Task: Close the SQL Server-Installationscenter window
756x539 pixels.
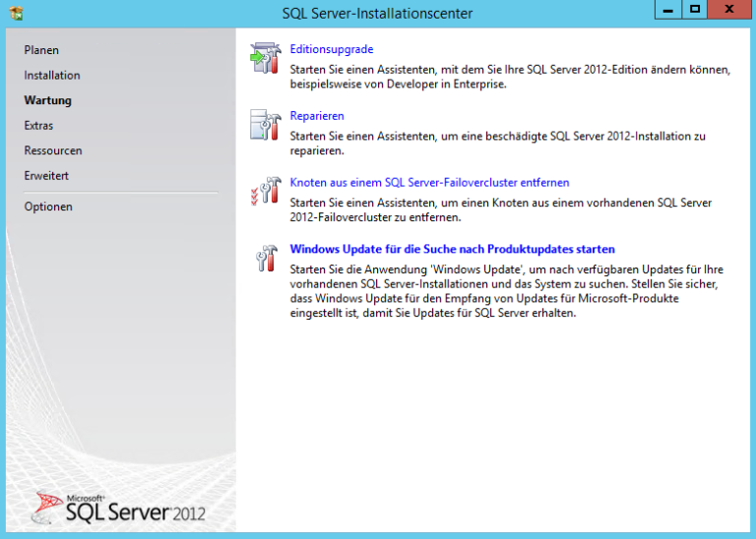Action: tap(729, 10)
